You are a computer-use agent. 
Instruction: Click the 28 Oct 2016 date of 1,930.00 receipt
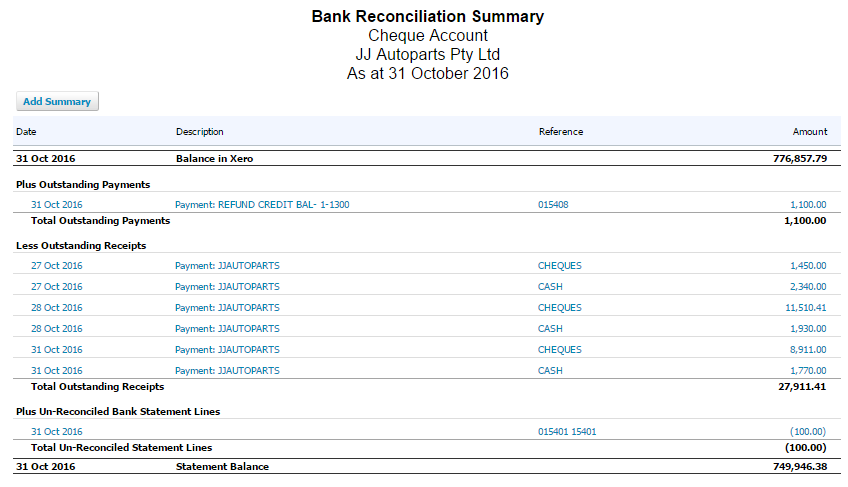click(57, 329)
